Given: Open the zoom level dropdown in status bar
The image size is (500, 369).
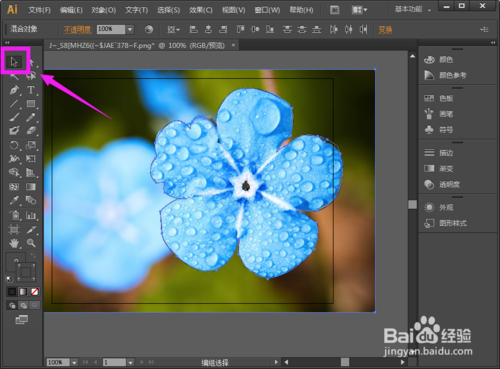Looking at the screenshot, I should click(74, 362).
